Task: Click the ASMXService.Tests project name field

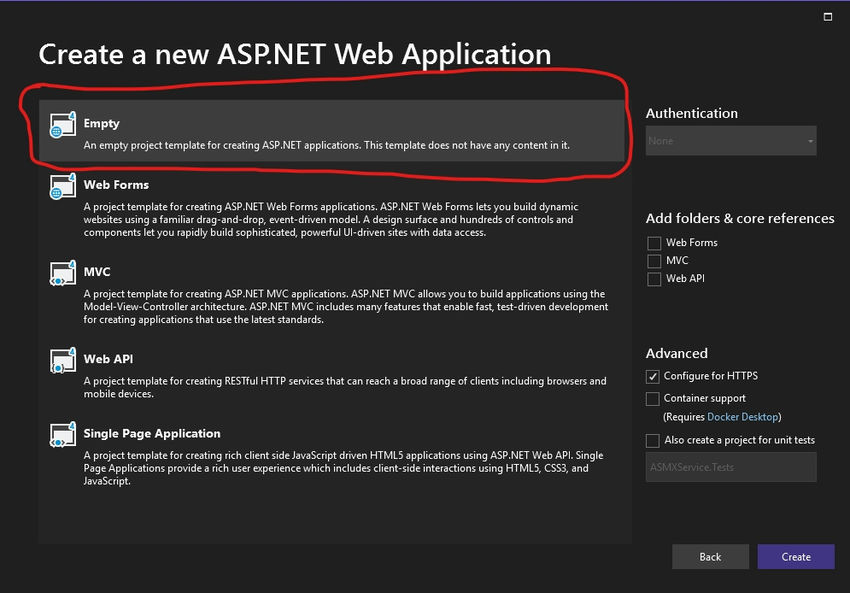Action: coord(731,467)
